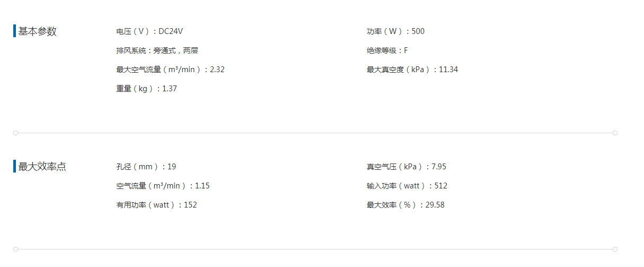
Task: Click the 最大效率（%）：29.58 line
Action: [x=405, y=205]
